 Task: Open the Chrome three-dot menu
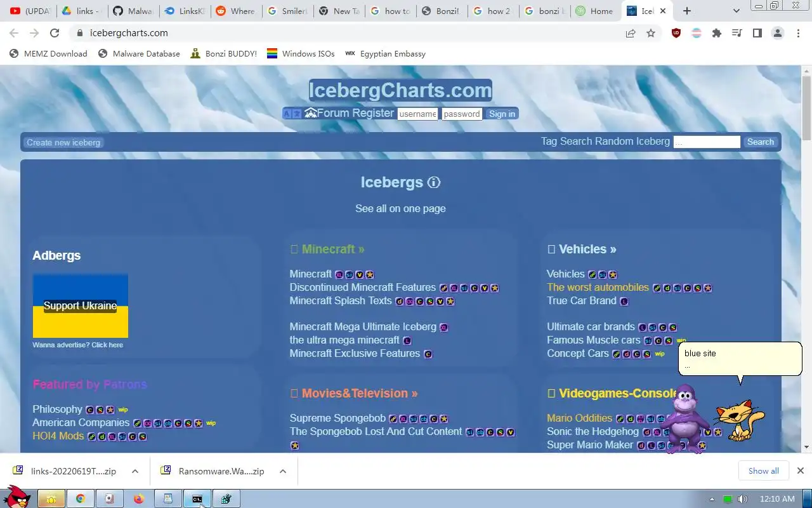click(x=798, y=33)
